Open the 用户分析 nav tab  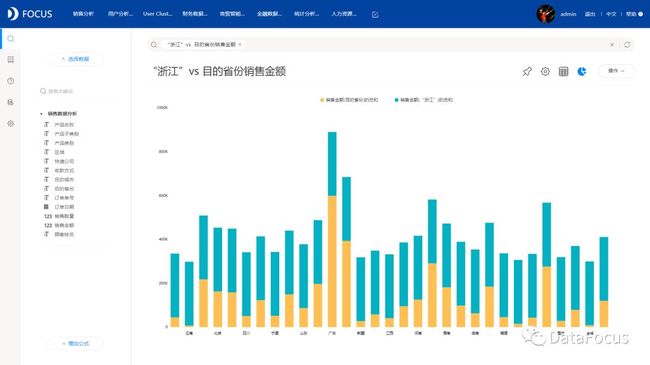pos(120,14)
